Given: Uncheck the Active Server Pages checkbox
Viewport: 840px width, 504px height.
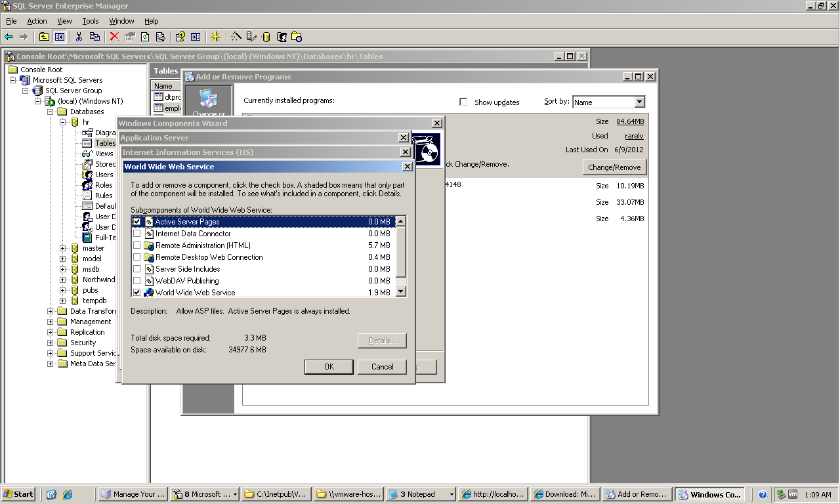Looking at the screenshot, I should click(x=137, y=222).
